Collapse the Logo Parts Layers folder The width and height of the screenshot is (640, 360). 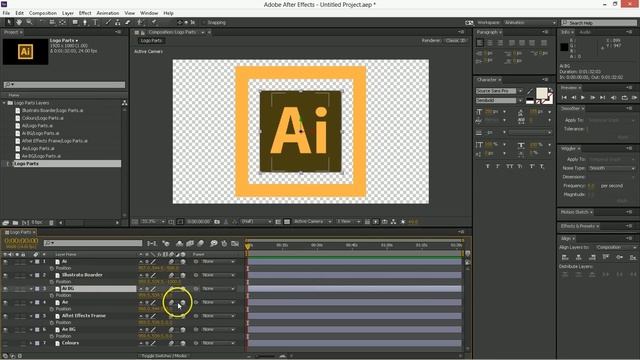click(4, 103)
